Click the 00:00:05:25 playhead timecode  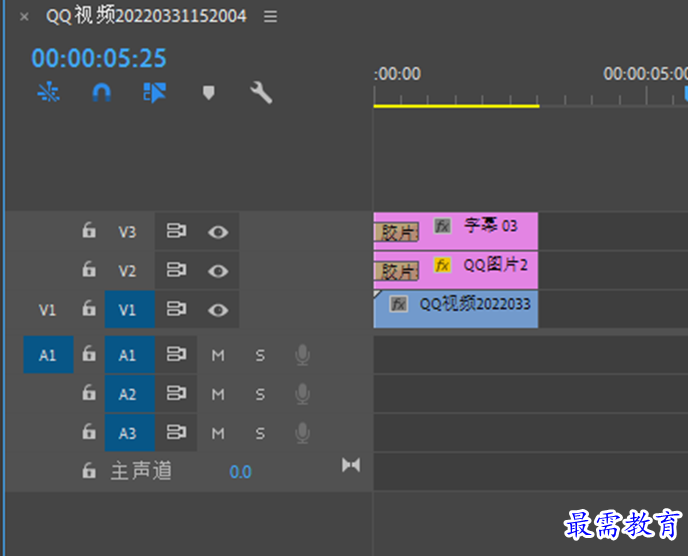tap(99, 58)
